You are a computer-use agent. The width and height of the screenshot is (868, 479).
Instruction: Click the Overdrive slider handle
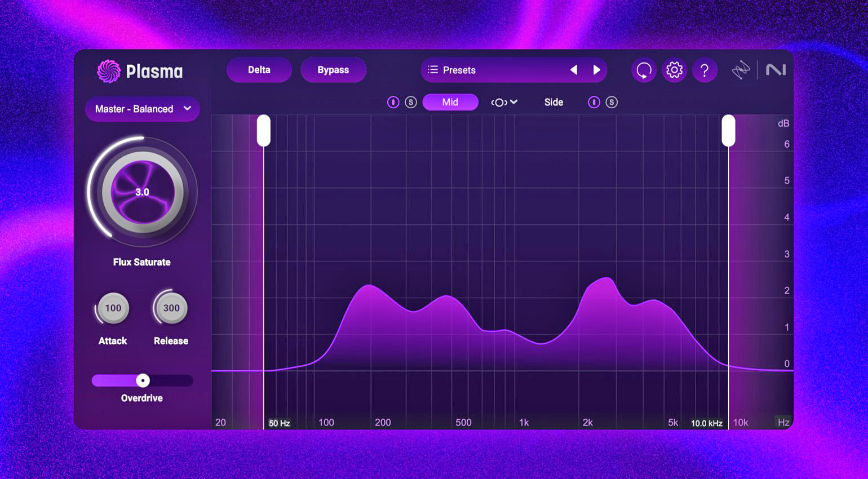(143, 380)
